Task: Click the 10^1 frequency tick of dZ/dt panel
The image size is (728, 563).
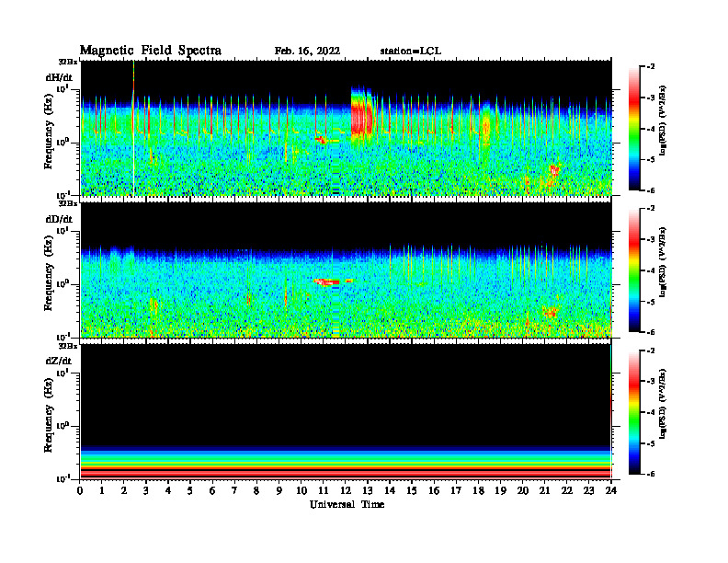Action: (x=63, y=373)
